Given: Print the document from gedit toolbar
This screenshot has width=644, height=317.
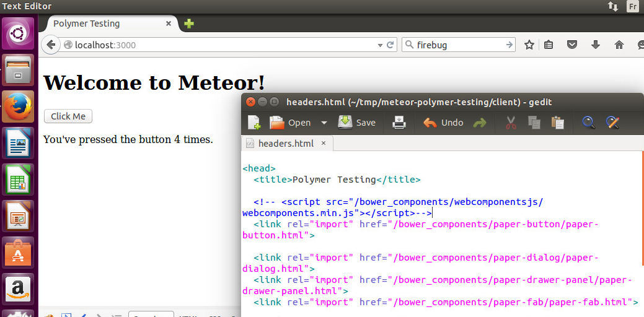Looking at the screenshot, I should 399,122.
